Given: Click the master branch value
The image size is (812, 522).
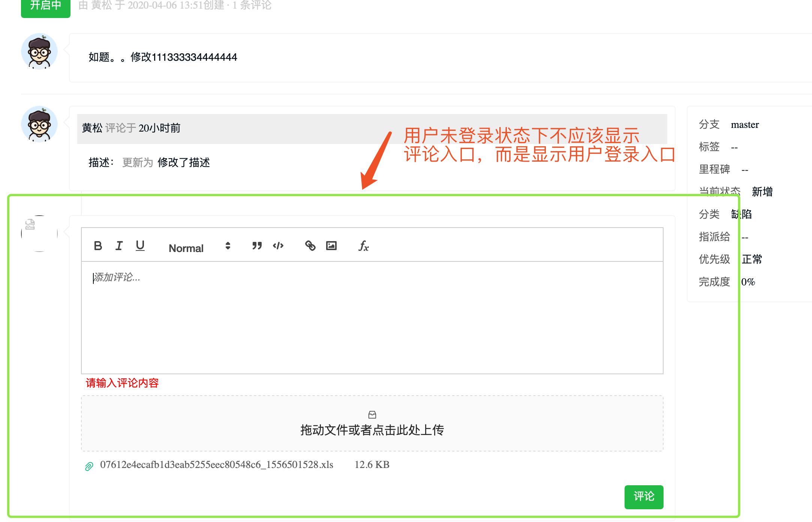Looking at the screenshot, I should click(x=745, y=124).
